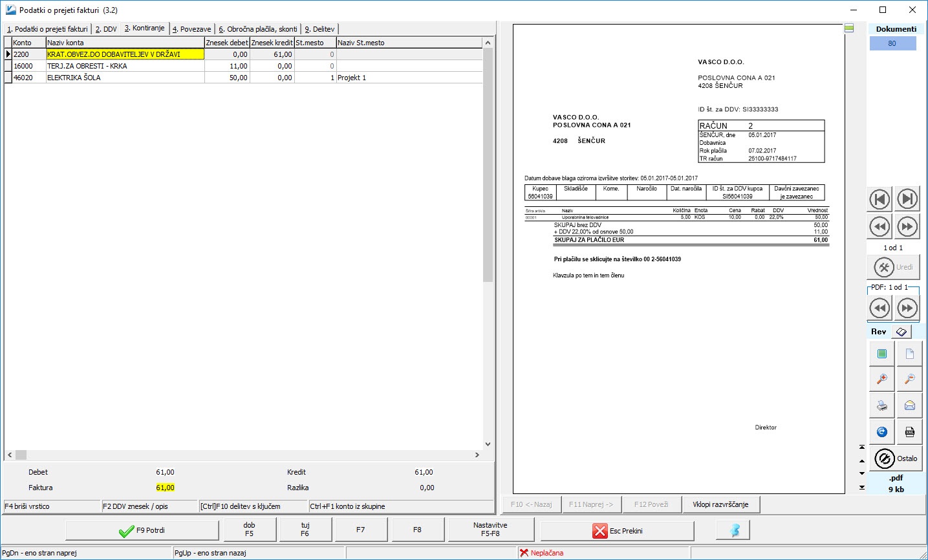Viewport: 928px width, 560px height.
Task: Click Vklopi razvrščanje button
Action: (x=721, y=504)
